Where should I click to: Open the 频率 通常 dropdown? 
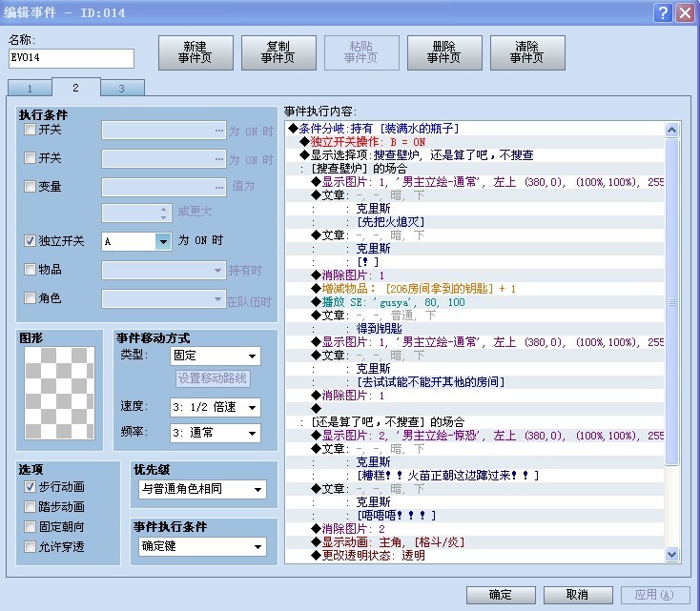coord(216,433)
